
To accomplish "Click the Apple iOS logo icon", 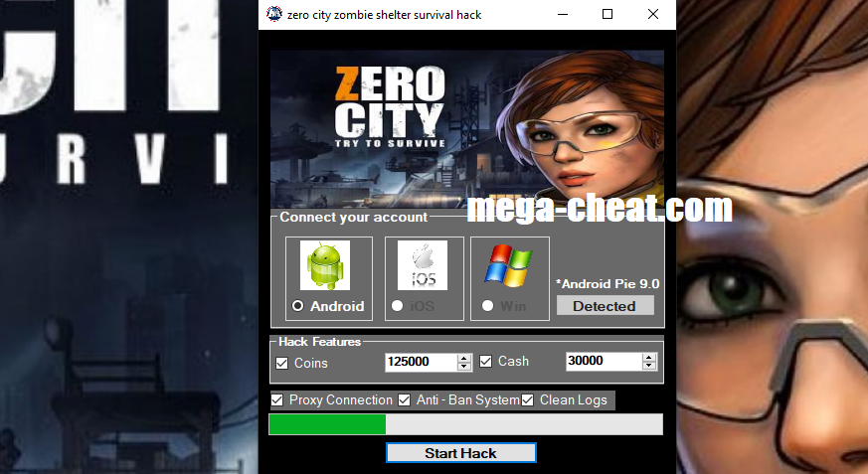I will (x=423, y=265).
